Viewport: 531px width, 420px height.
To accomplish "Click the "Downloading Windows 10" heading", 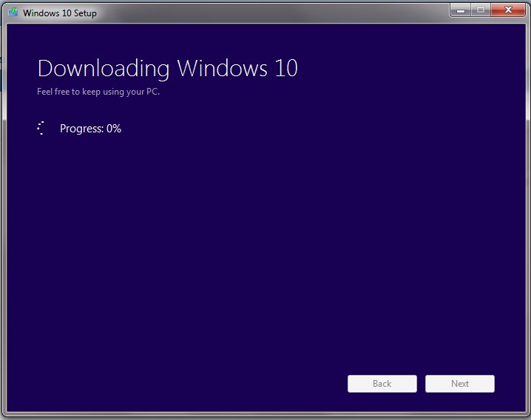I will (x=168, y=69).
